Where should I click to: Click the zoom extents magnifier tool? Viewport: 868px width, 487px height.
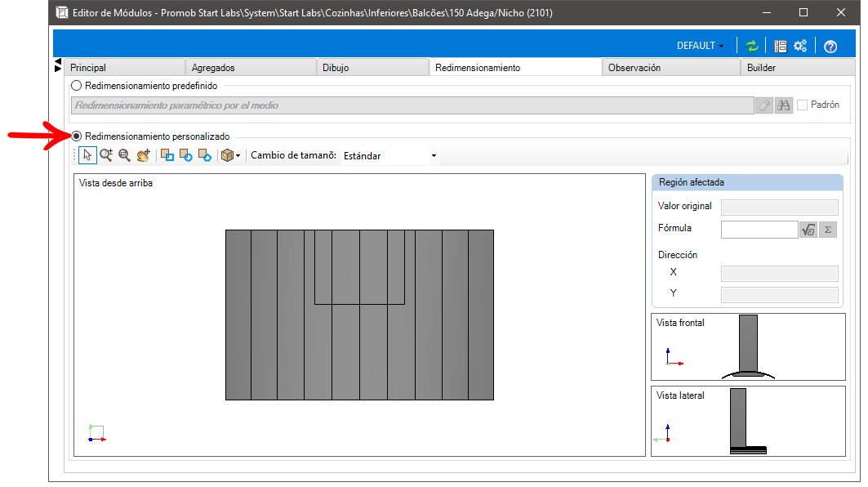(x=125, y=156)
